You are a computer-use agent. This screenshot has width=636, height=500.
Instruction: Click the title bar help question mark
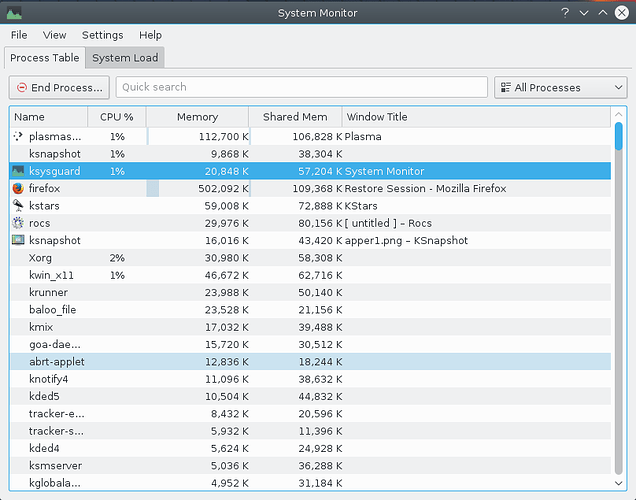point(565,13)
